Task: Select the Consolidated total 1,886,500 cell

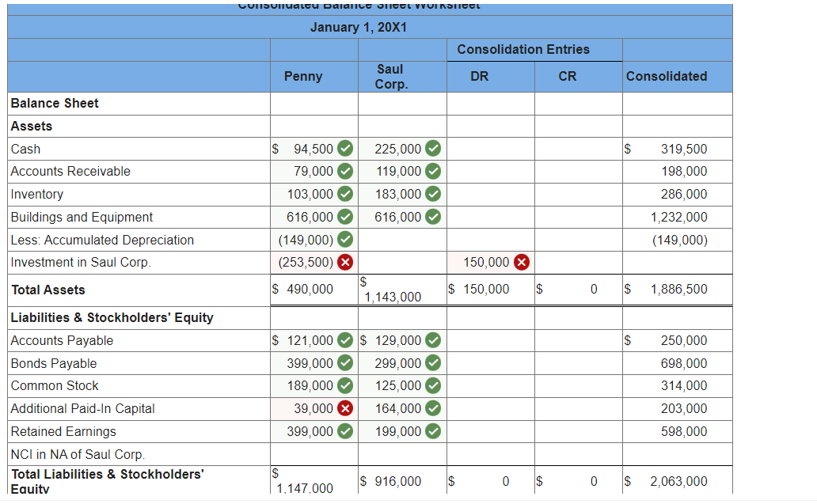Action: (x=677, y=289)
